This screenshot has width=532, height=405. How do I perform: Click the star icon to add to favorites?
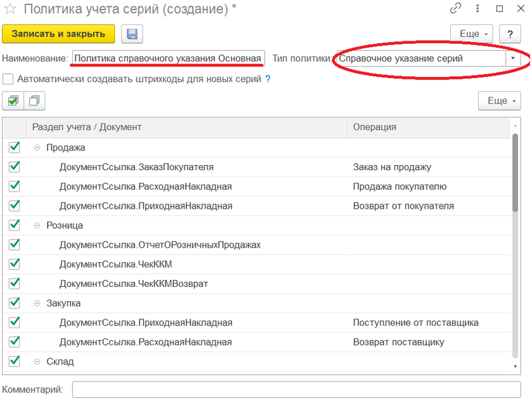(x=10, y=10)
